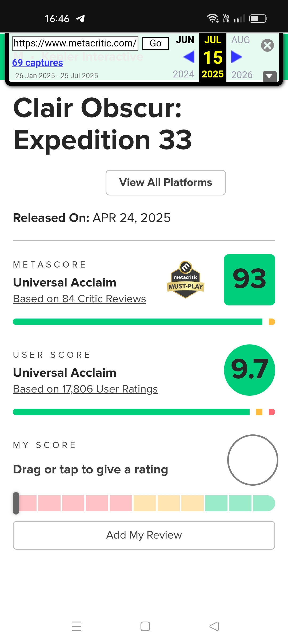
Task: Open View All Platforms button
Action: coord(166,183)
